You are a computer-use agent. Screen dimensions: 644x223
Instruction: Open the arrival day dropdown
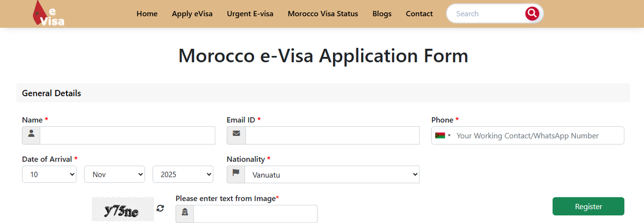click(x=49, y=174)
